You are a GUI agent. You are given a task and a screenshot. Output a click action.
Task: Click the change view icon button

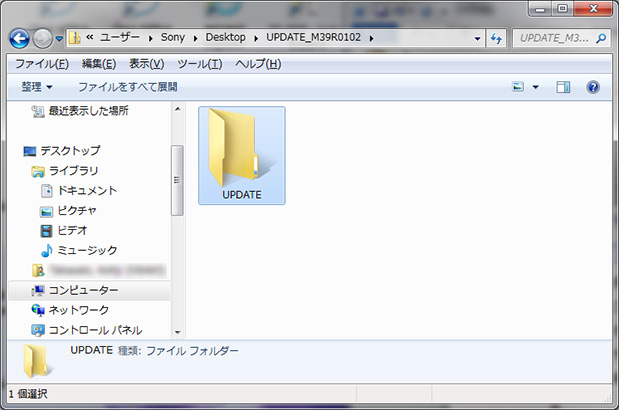(x=518, y=87)
